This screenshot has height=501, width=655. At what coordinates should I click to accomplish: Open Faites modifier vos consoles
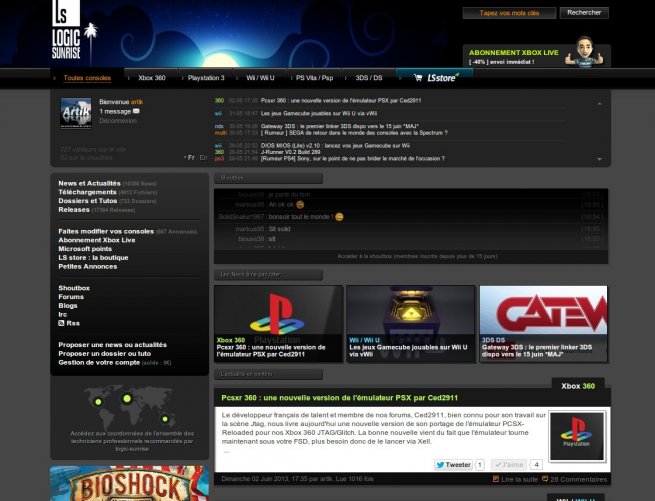[x=106, y=231]
